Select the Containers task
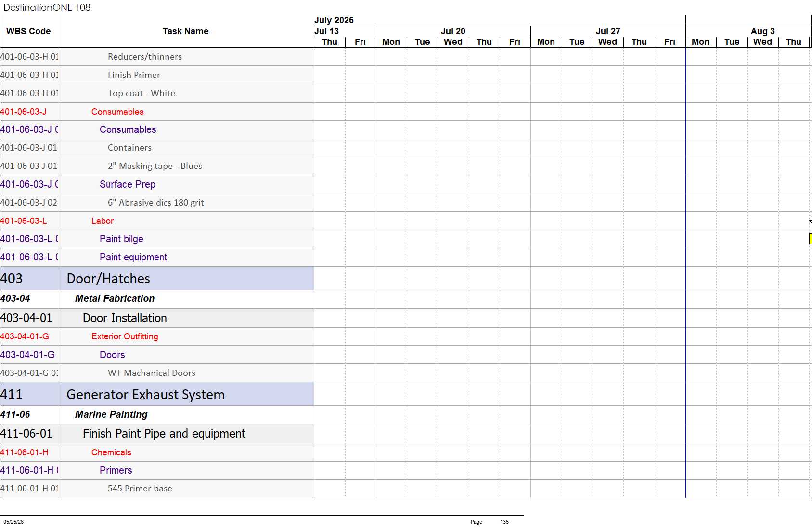The image size is (812, 528). 129,148
